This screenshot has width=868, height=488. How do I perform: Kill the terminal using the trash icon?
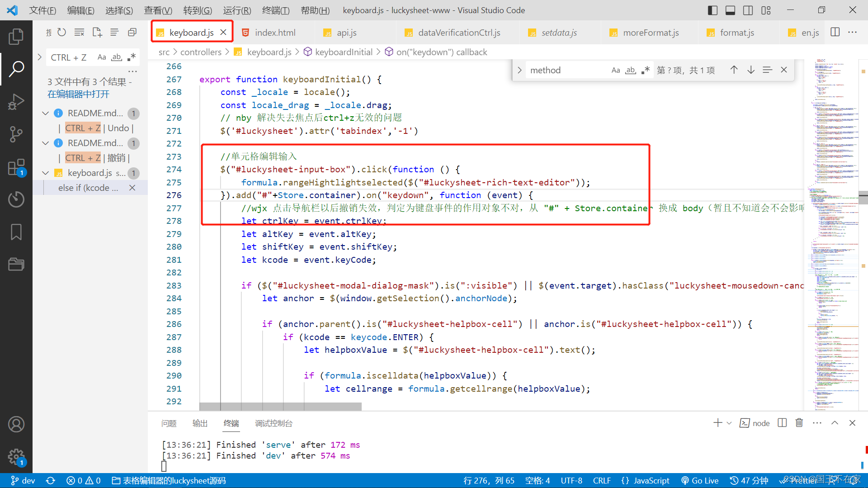(x=799, y=423)
